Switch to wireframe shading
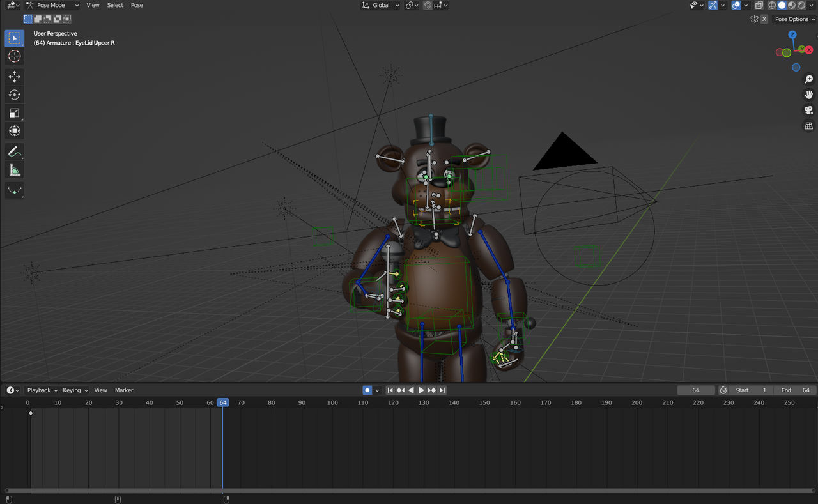The width and height of the screenshot is (818, 504). 772,5
